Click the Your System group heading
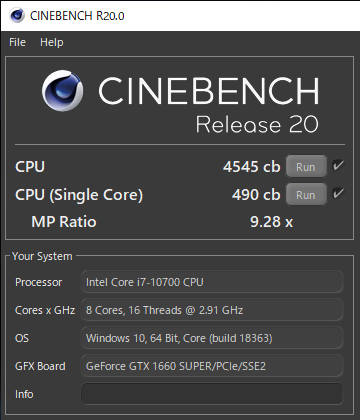Screen dimensions: 360x420 coord(42,256)
